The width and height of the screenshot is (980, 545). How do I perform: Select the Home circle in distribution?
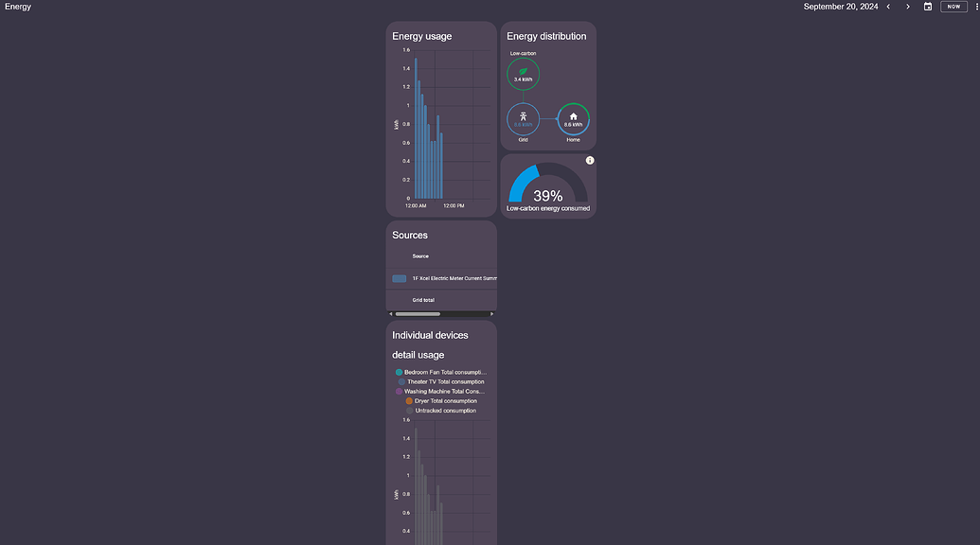pyautogui.click(x=573, y=119)
